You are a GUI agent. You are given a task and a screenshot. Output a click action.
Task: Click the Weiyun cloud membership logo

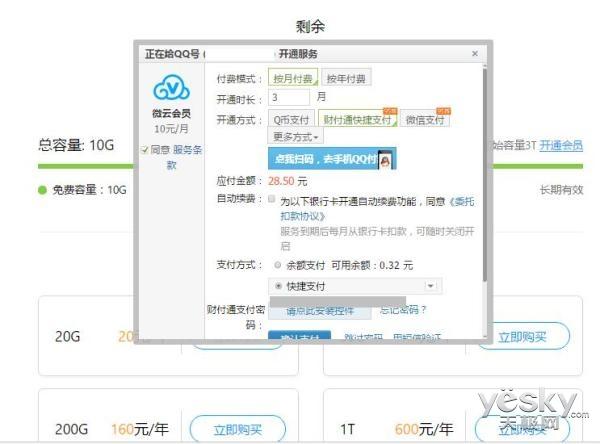click(x=171, y=88)
